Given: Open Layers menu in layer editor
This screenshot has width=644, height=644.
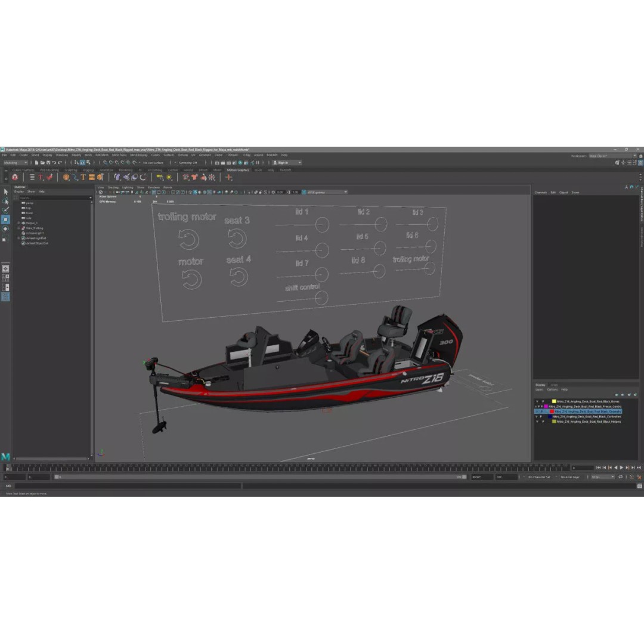Looking at the screenshot, I should click(539, 389).
